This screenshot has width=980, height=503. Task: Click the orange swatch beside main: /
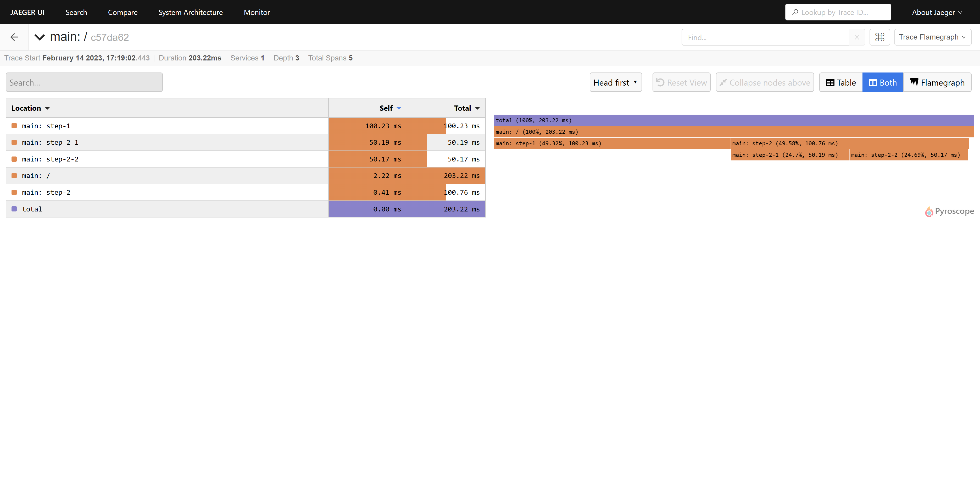[x=14, y=175]
